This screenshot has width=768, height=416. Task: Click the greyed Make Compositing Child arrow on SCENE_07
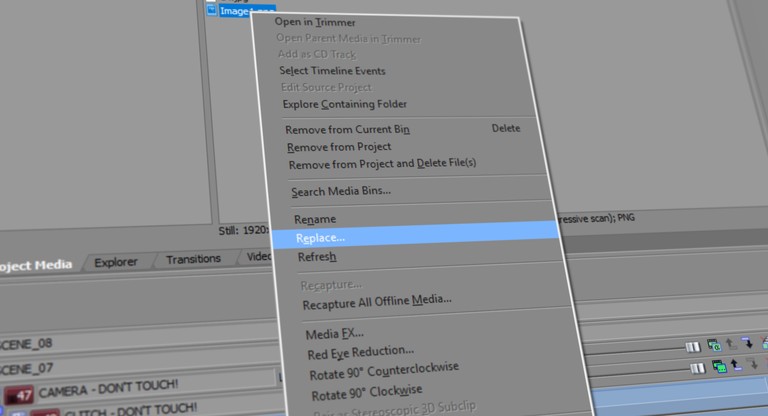[753, 364]
